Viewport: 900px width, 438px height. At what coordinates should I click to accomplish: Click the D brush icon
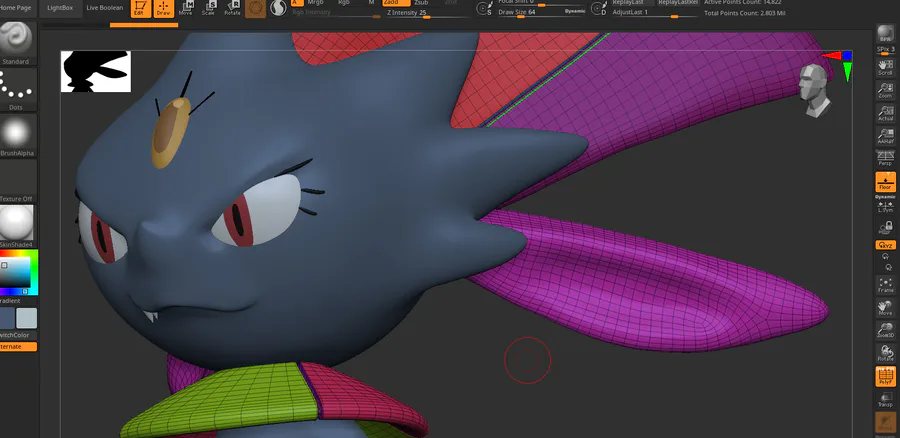(599, 9)
